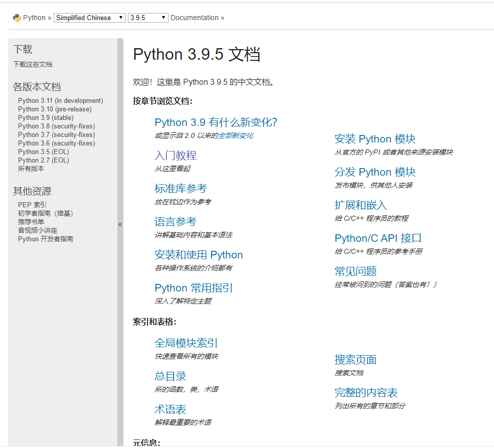
Task: Click the 讲解基础内容和基本语法 description
Action: point(194,235)
